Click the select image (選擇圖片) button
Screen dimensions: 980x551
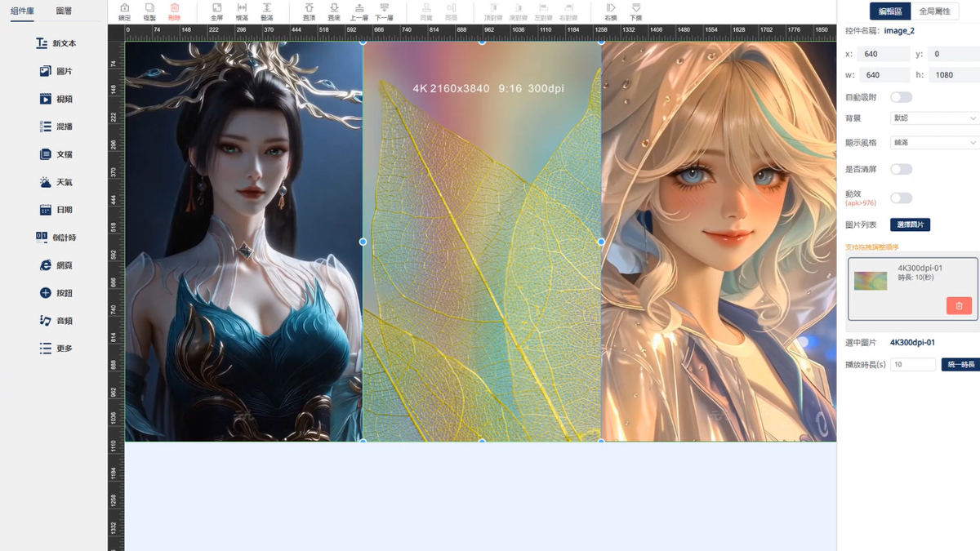[x=910, y=224]
